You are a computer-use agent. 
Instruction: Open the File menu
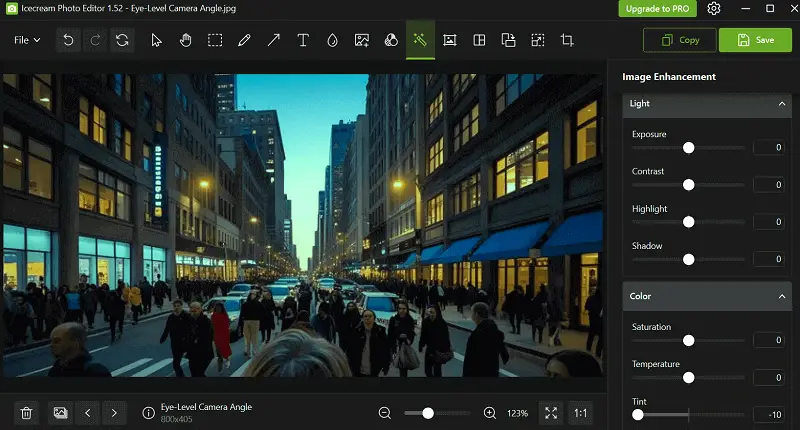tap(27, 40)
